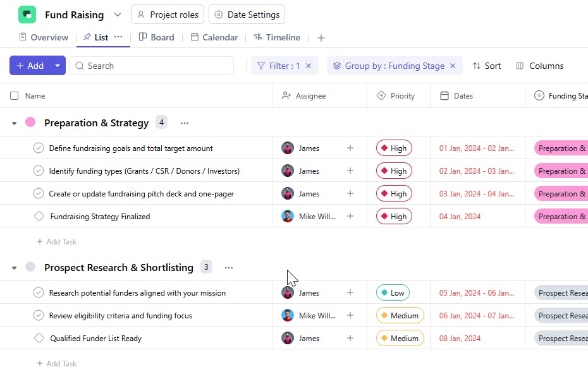The image size is (588, 379).
Task: Collapse the Prospect Research & Shortlisting group
Action: pos(14,268)
